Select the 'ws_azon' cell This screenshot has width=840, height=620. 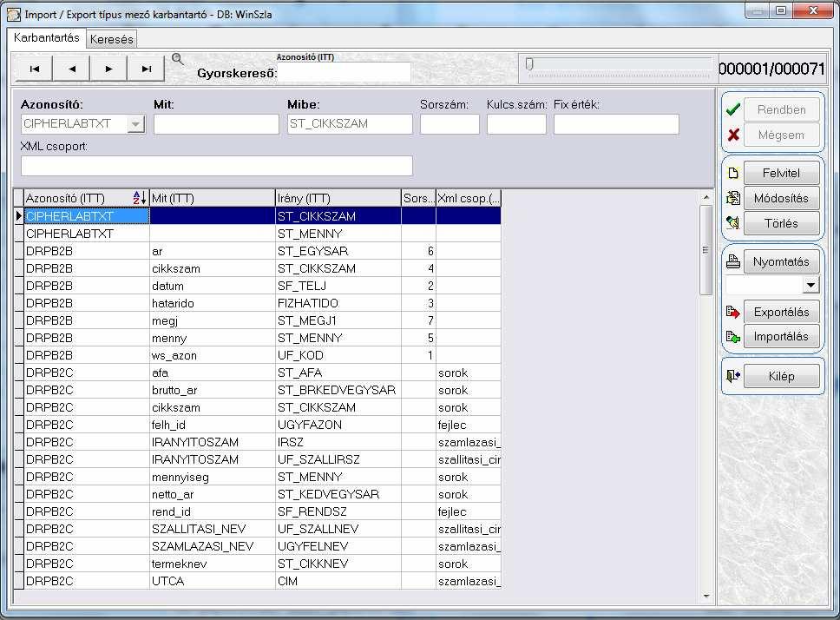212,355
